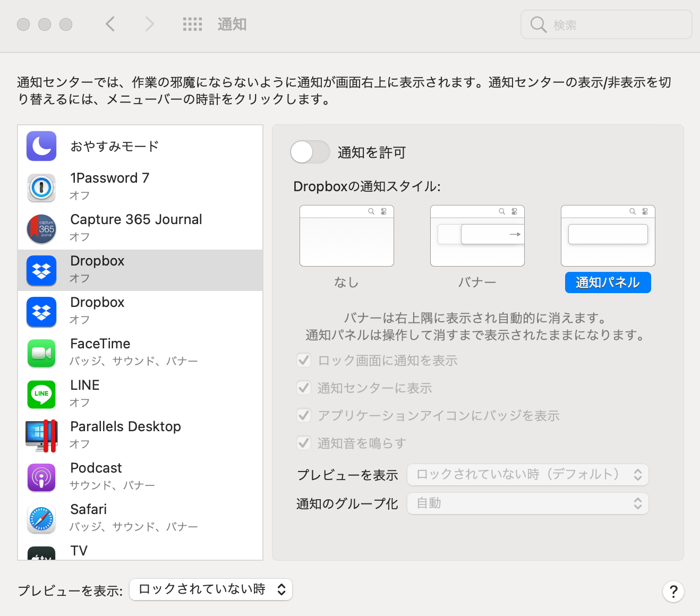Open the bottom プレビューを表示 dropdown
Viewport: 700px width, 616px height.
pos(211,589)
